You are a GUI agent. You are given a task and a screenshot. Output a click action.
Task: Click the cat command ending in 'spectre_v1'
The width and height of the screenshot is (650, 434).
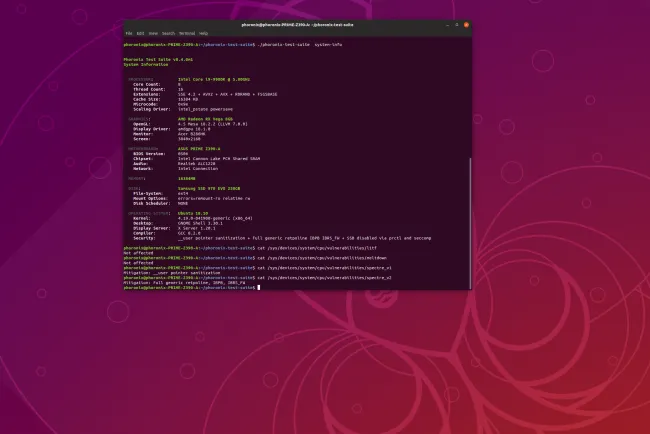point(325,268)
